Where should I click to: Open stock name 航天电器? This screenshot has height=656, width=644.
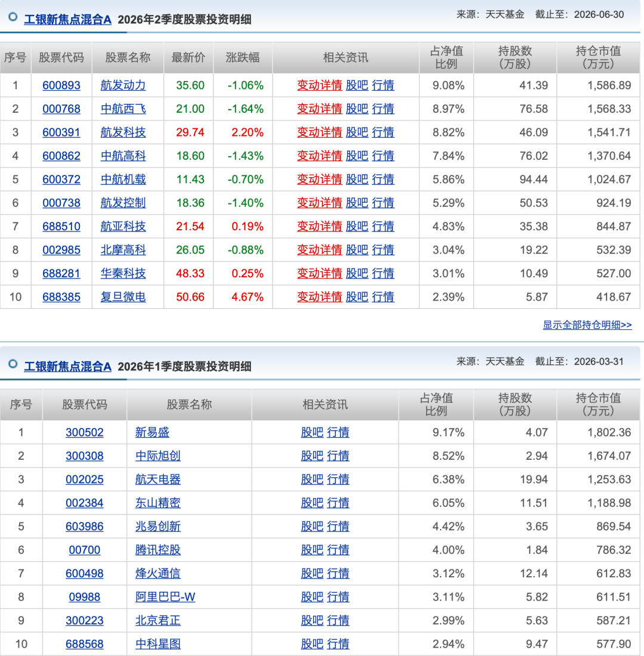click(x=158, y=479)
